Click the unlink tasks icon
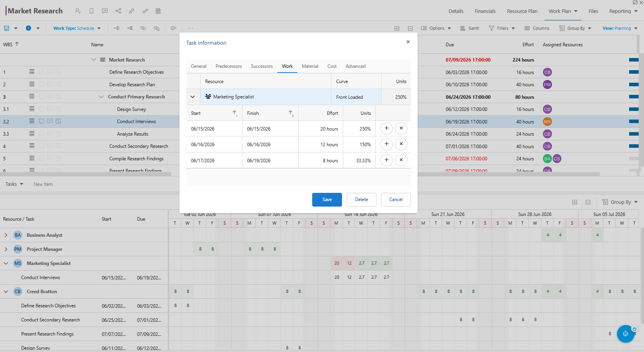 [x=157, y=28]
